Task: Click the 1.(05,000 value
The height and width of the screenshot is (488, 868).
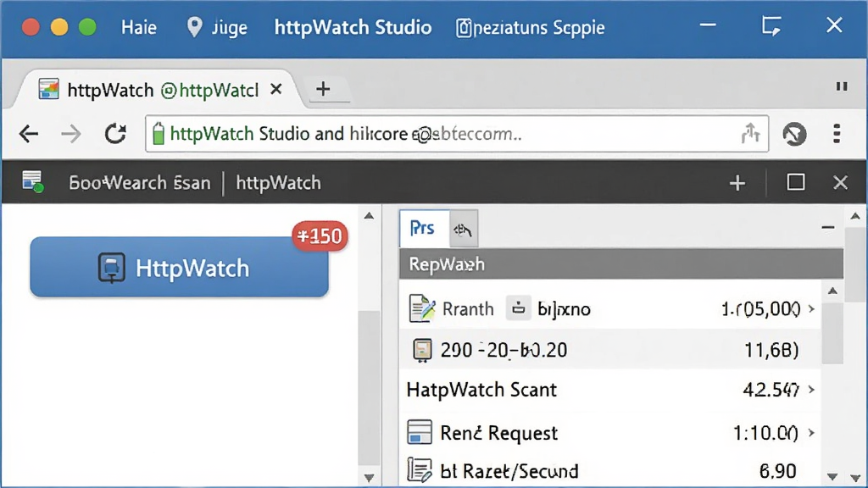Action: tap(761, 308)
